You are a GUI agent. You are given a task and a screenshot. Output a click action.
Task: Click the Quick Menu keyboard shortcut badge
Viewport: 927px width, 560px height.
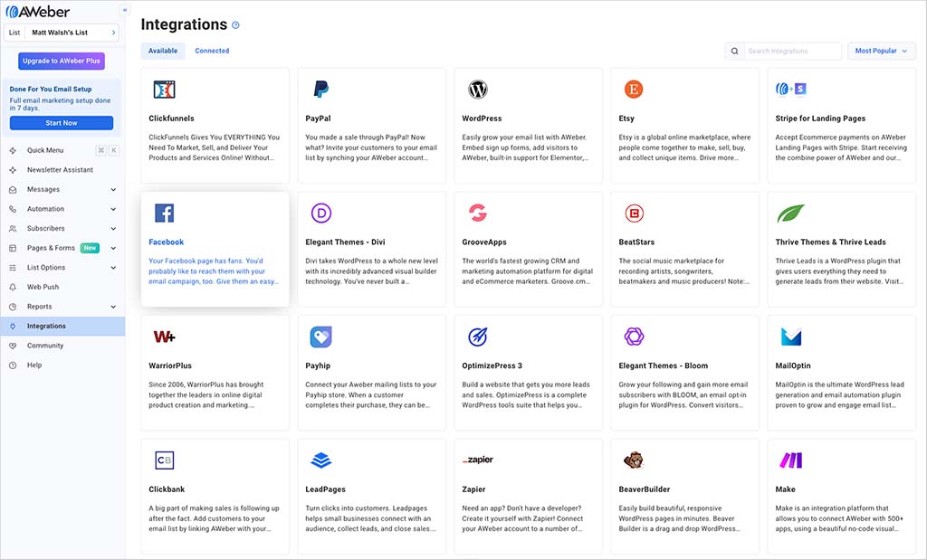[x=107, y=151]
